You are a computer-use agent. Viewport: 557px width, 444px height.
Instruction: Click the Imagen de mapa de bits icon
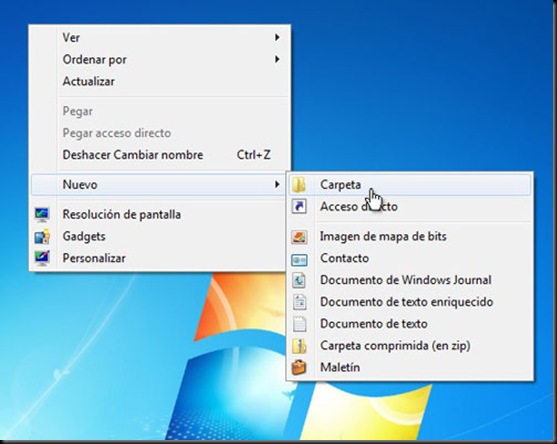pos(299,237)
